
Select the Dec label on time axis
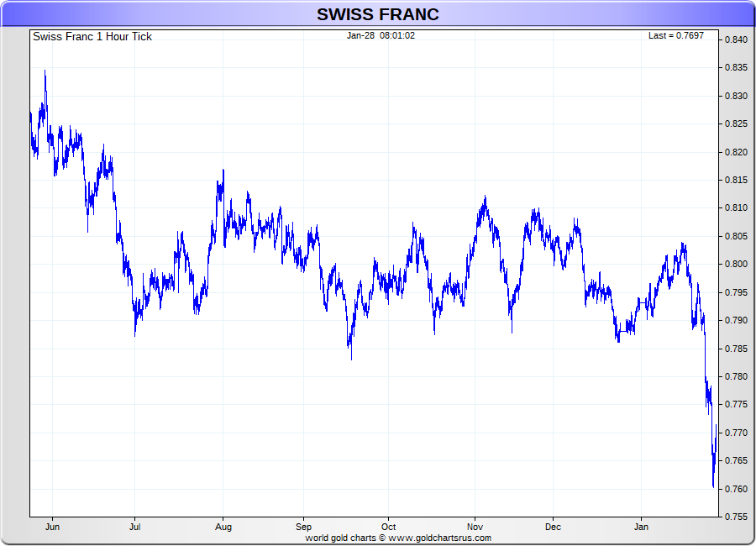pyautogui.click(x=553, y=528)
